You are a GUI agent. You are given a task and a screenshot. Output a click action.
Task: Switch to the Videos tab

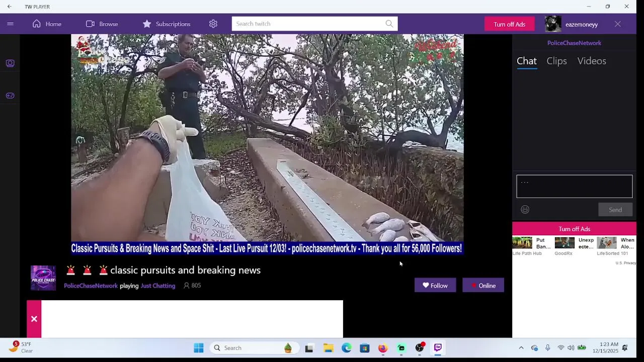click(x=592, y=61)
